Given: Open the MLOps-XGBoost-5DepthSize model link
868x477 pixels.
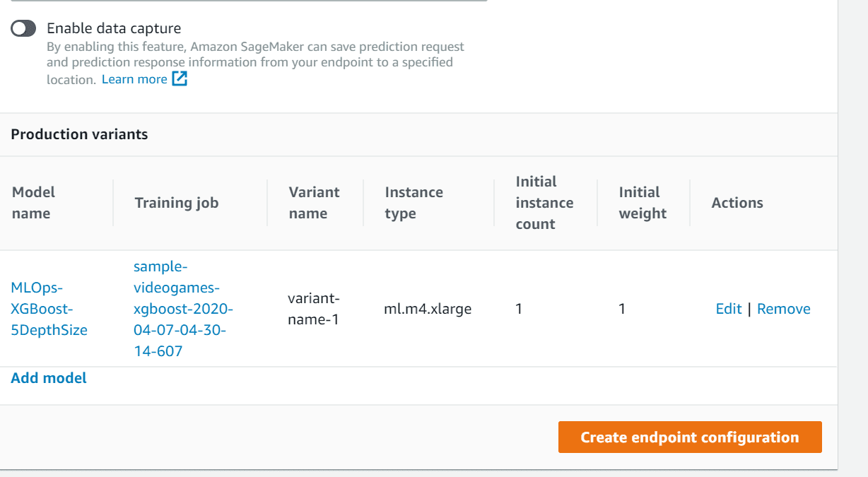Looking at the screenshot, I should click(x=49, y=308).
